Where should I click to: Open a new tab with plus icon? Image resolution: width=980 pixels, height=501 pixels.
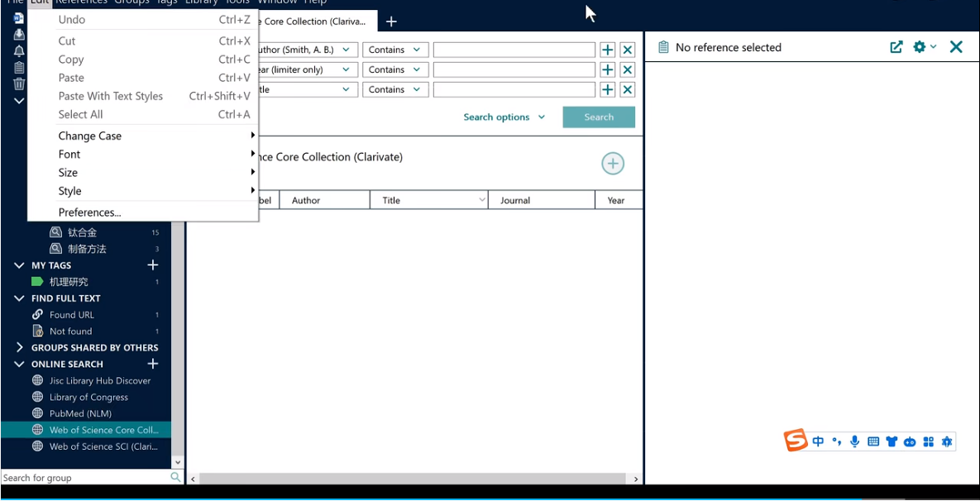click(x=391, y=21)
